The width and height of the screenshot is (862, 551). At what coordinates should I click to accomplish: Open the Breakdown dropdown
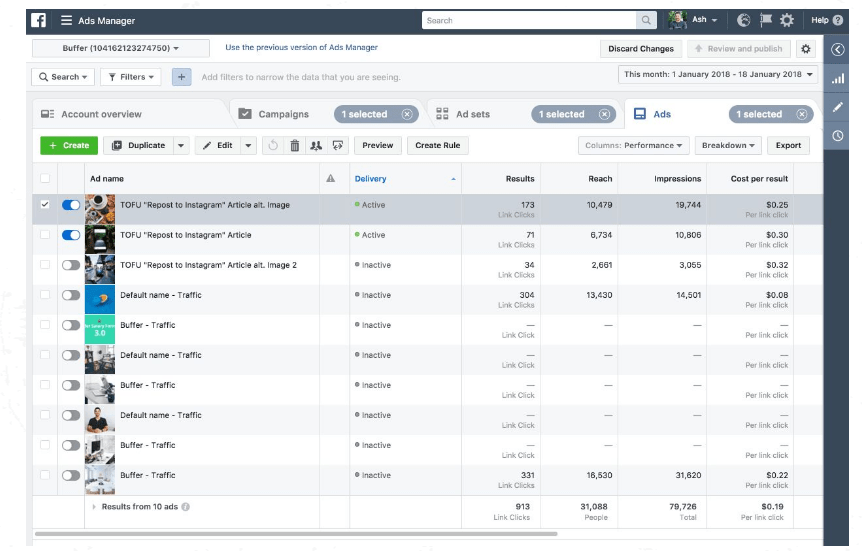[x=728, y=146]
